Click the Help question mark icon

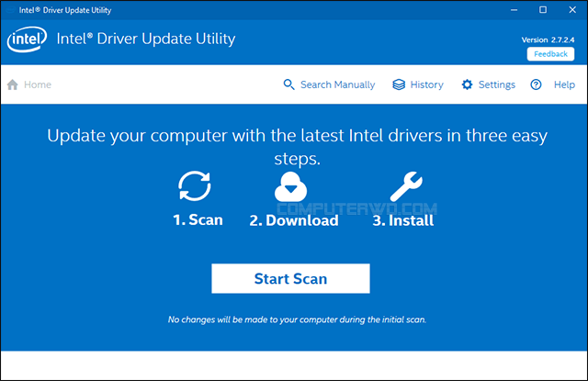point(536,84)
